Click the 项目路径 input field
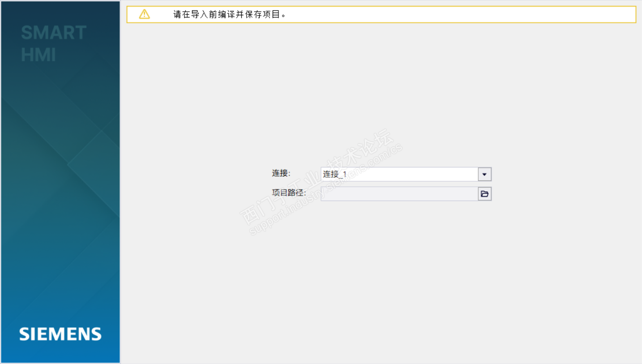642x364 pixels. coord(399,194)
